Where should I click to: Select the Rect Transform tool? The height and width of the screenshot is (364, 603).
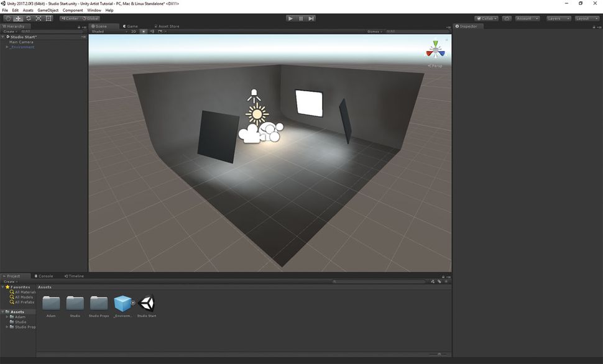[x=48, y=19]
